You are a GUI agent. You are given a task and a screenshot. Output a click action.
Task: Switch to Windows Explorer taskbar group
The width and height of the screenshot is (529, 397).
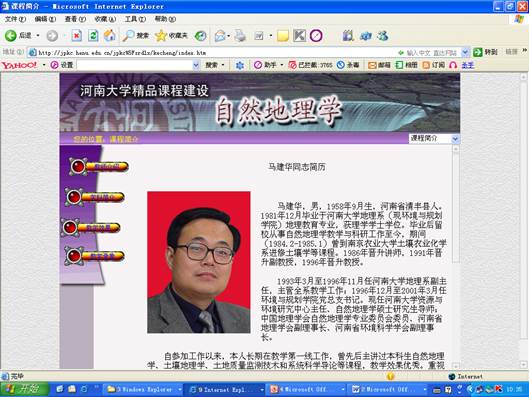click(x=143, y=390)
